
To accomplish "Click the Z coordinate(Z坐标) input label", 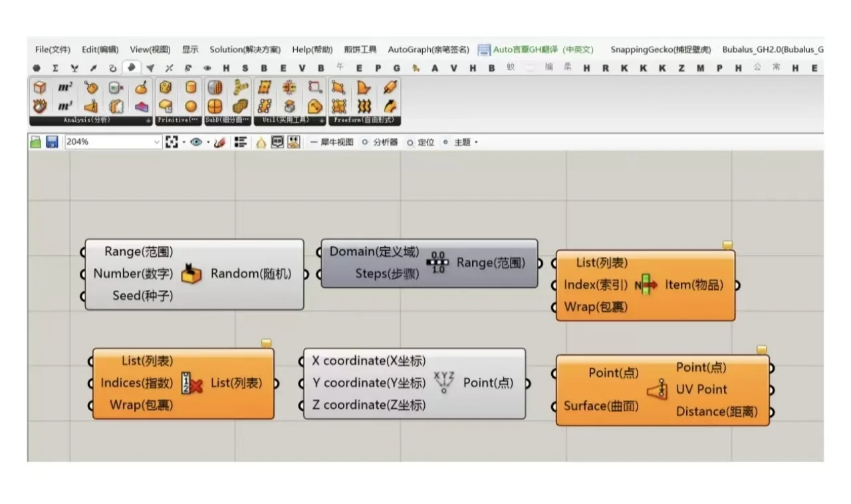I will (x=369, y=405).
